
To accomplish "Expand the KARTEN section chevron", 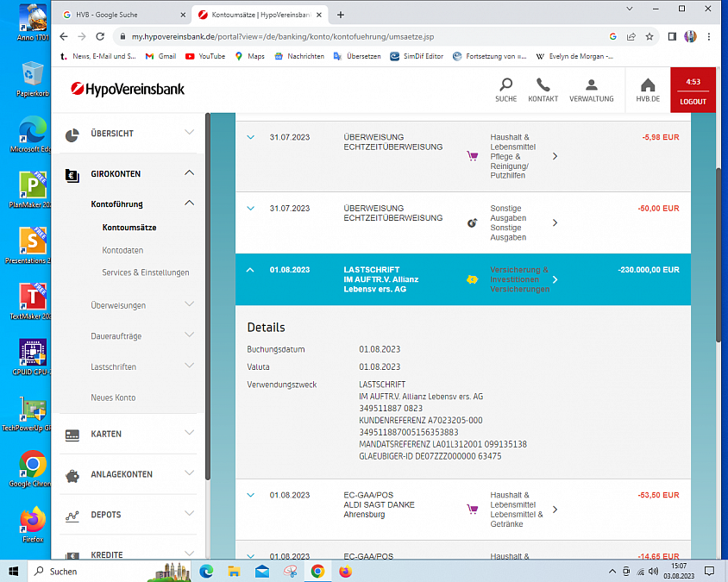I will (189, 433).
